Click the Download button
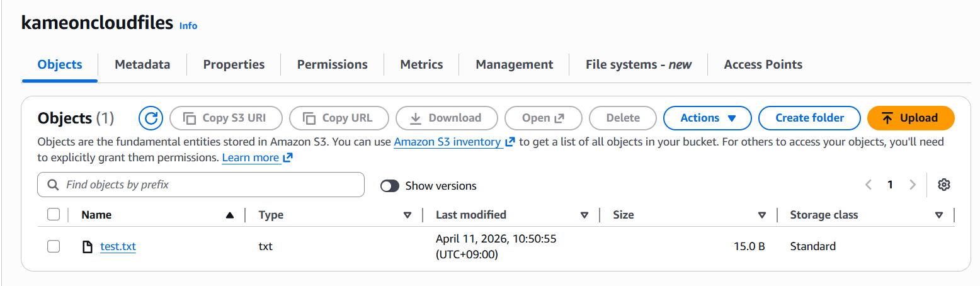 (x=446, y=118)
